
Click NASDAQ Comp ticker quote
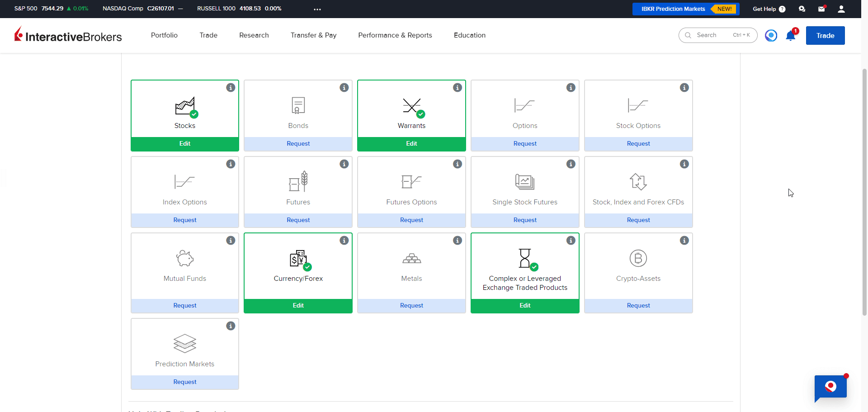coord(142,9)
